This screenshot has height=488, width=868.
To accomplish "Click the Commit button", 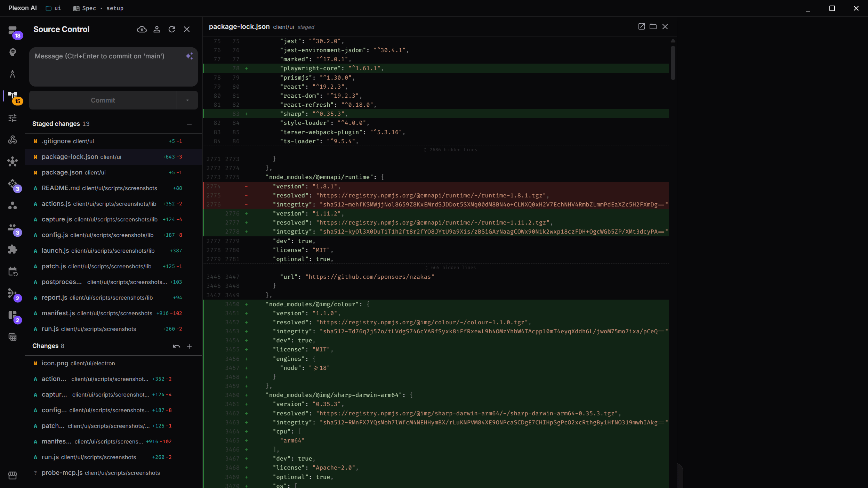I will tap(103, 100).
